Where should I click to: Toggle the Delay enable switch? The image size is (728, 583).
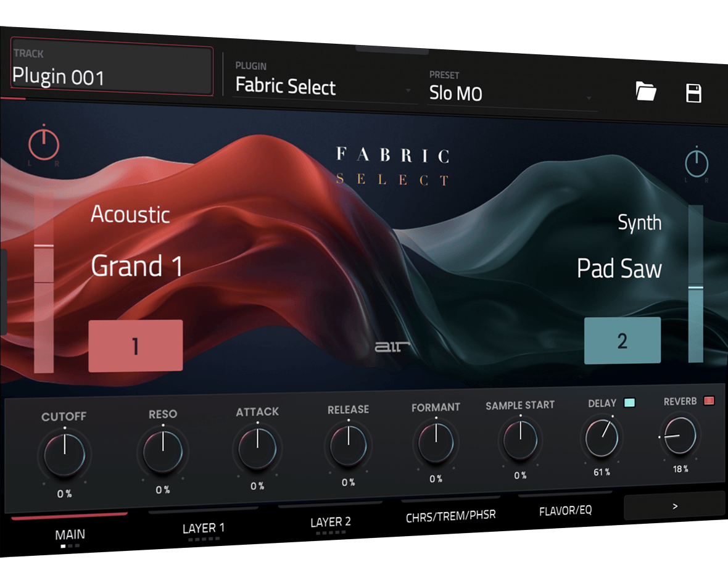pyautogui.click(x=629, y=403)
